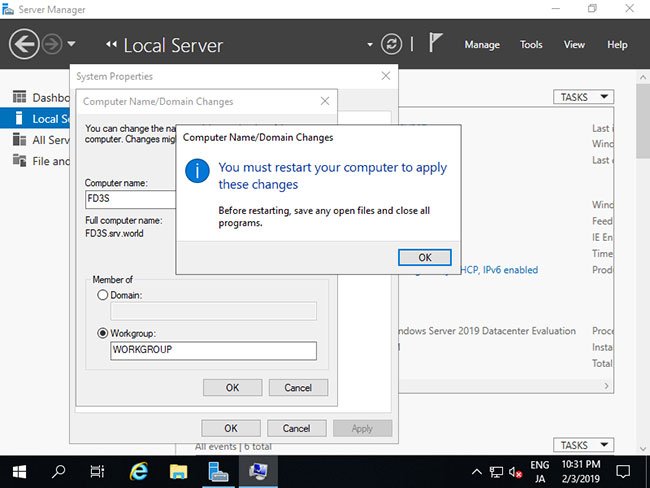Click the Forward navigation arrow in Server Manager
Screen dimensions: 650x488
(52, 44)
